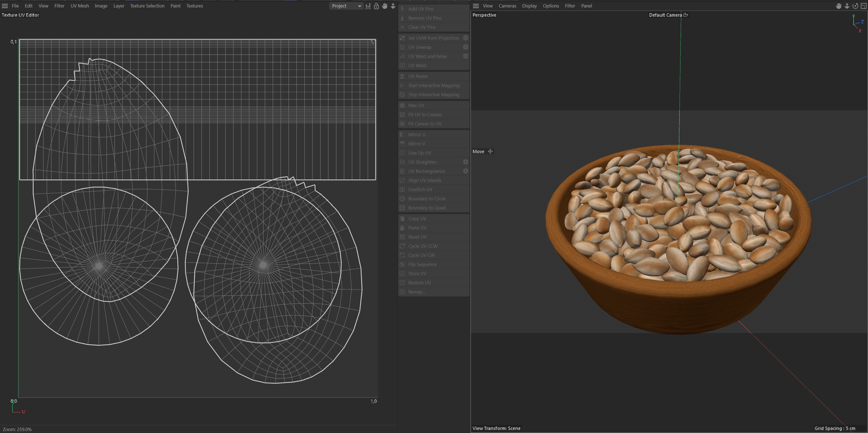868x433 pixels.
Task: Open the UV Unwrap settings gear
Action: pos(465,47)
